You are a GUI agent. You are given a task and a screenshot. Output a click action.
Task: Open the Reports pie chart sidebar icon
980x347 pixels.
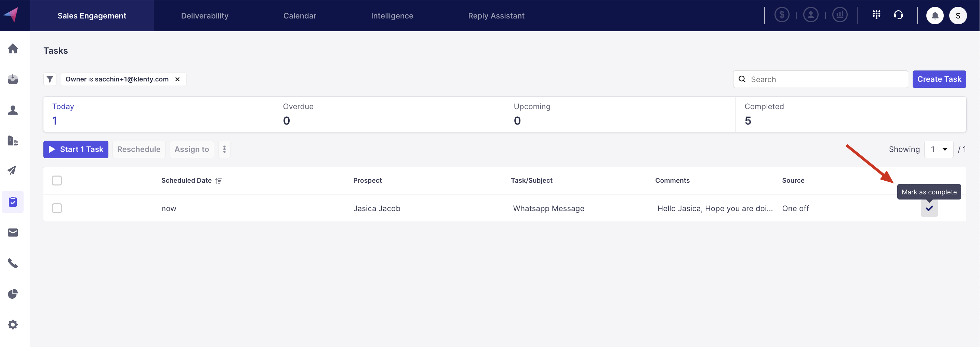point(13,294)
